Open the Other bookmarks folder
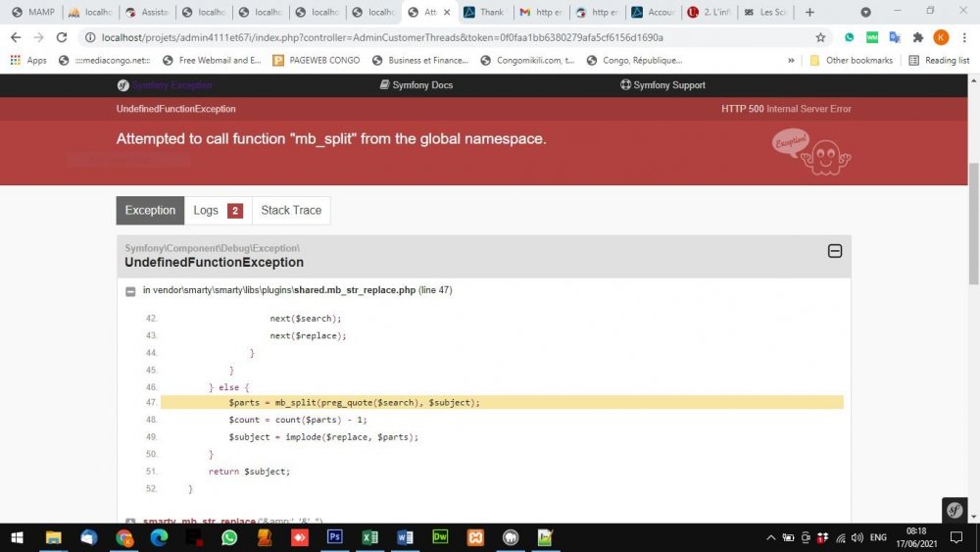This screenshot has width=980, height=552. pyautogui.click(x=851, y=60)
